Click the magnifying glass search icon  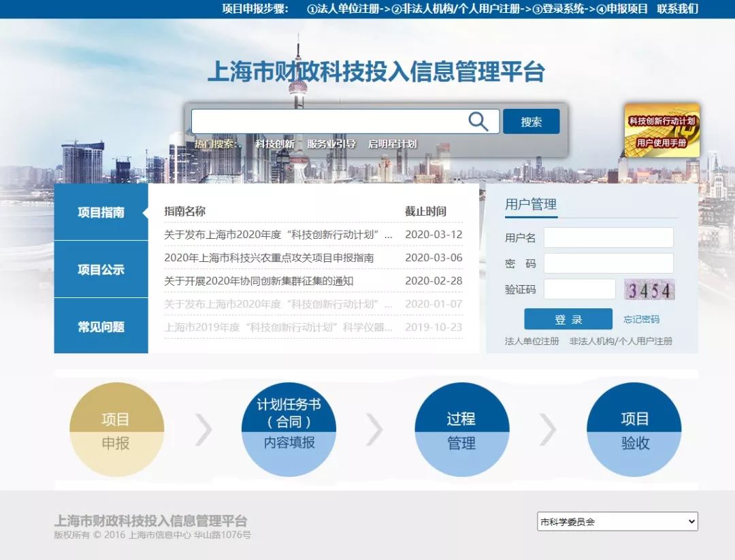[478, 122]
